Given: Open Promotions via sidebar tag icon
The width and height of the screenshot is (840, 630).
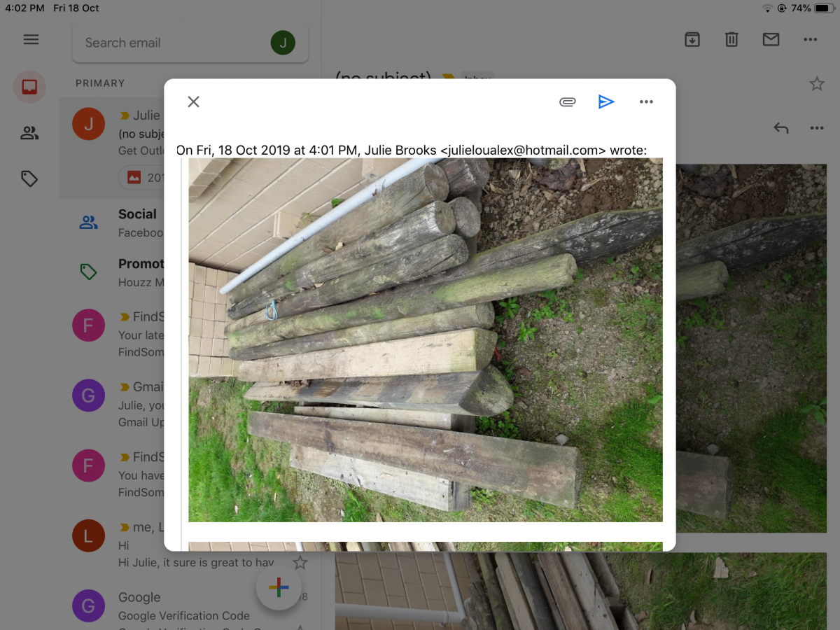Looking at the screenshot, I should point(29,179).
